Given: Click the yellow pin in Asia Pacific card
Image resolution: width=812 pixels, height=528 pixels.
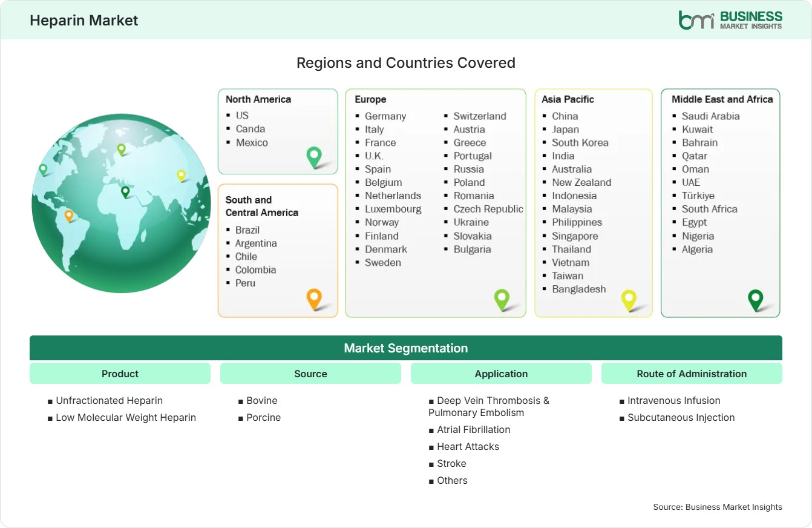Looking at the screenshot, I should [629, 300].
